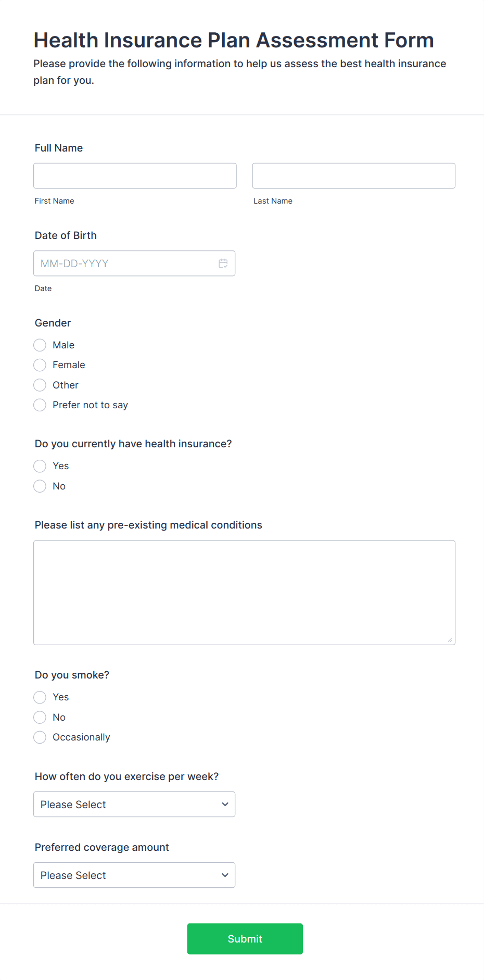Image resolution: width=484 pixels, height=980 pixels.
Task: Focus the Last Name input field
Action: click(x=353, y=176)
